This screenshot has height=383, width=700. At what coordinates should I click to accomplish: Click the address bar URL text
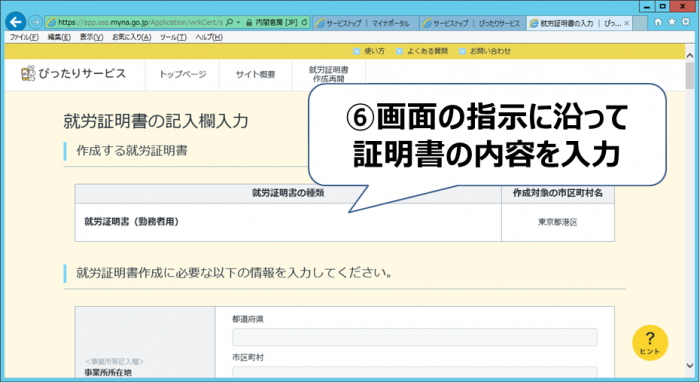pos(140,22)
